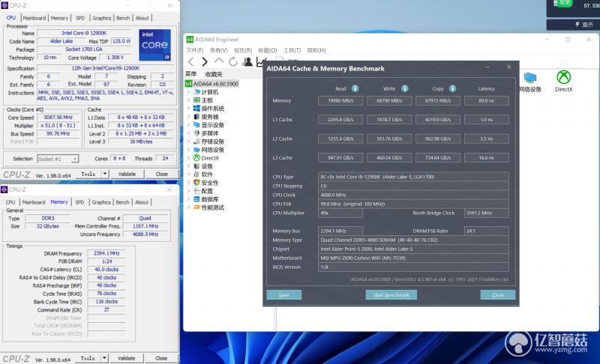Click the 查杀 button at top right

pyautogui.click(x=585, y=25)
